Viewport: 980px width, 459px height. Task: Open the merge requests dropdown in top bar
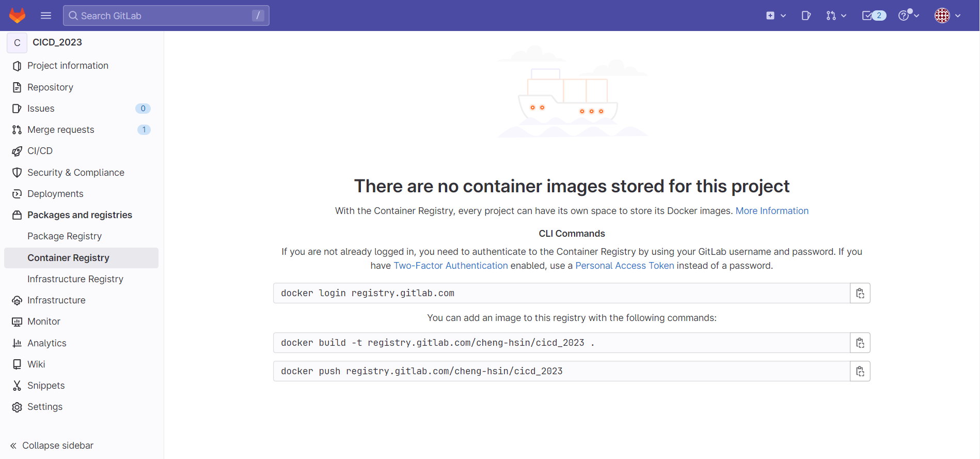[836, 16]
